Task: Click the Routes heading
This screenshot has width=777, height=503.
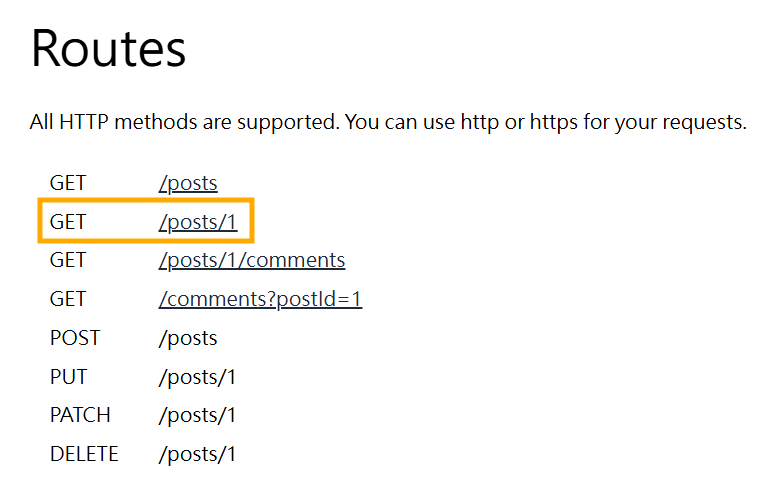Action: tap(109, 49)
